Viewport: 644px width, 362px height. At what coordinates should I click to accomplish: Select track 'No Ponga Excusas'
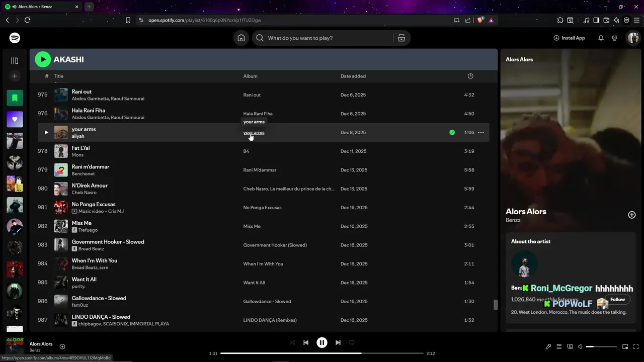pyautogui.click(x=94, y=204)
